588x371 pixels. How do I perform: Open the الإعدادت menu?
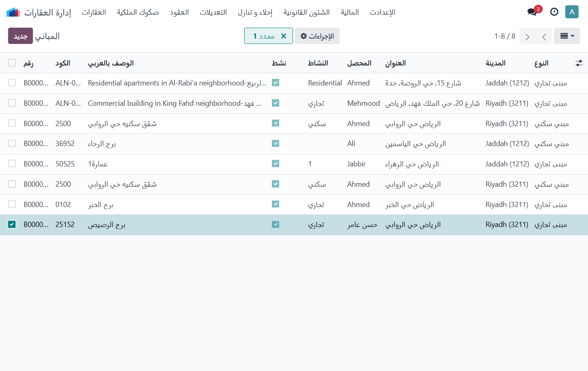(x=382, y=12)
